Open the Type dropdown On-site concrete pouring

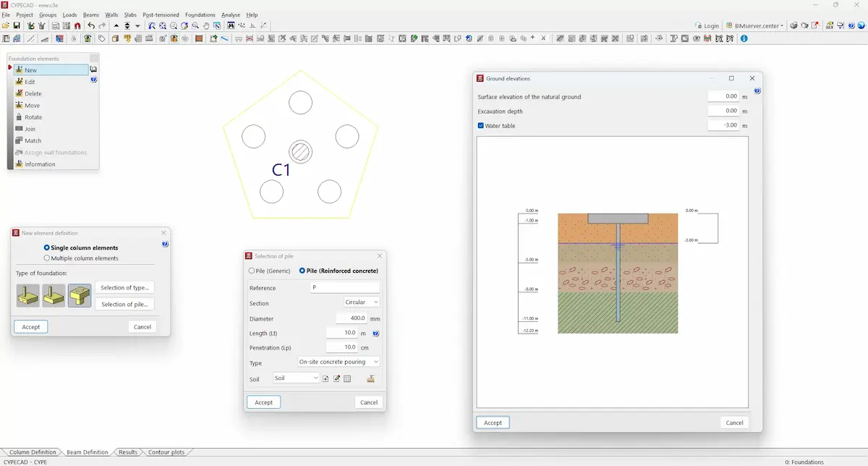click(x=339, y=362)
